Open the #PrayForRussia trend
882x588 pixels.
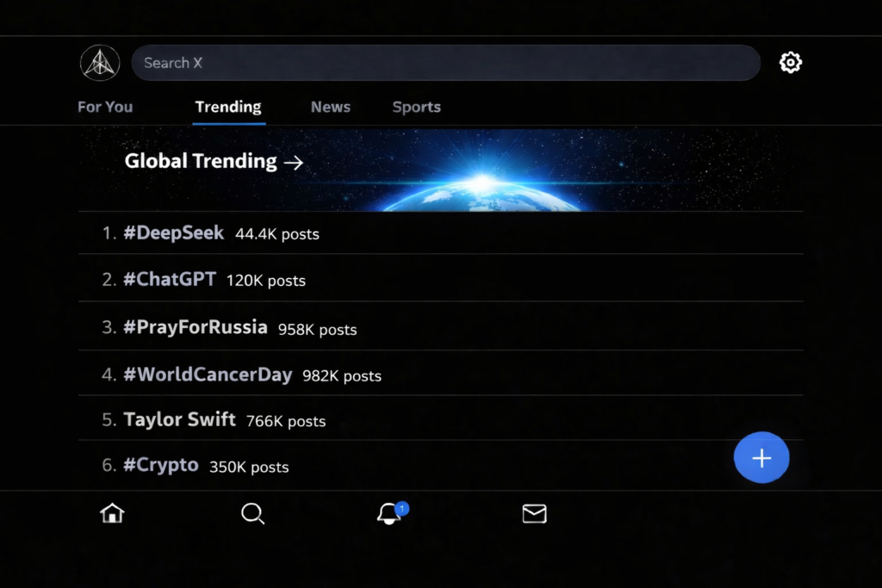196,327
